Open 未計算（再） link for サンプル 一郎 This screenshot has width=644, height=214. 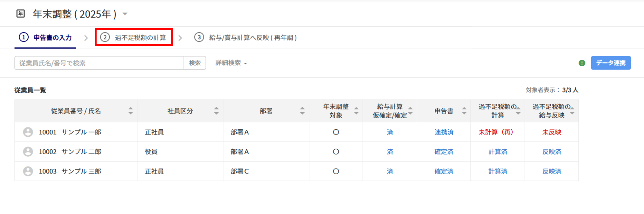(496, 132)
